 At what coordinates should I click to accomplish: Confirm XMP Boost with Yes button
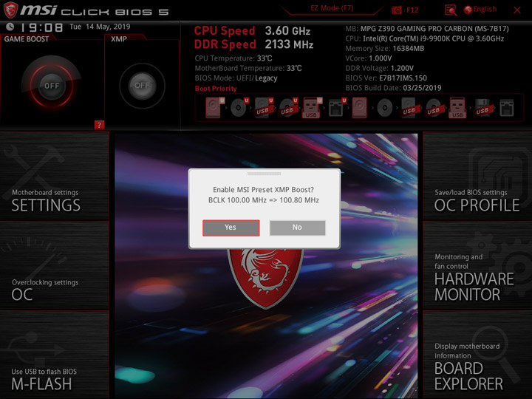click(x=231, y=228)
